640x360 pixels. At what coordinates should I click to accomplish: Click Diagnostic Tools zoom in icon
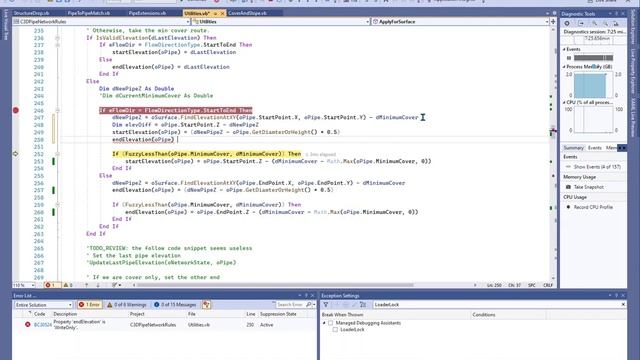[x=594, y=23]
